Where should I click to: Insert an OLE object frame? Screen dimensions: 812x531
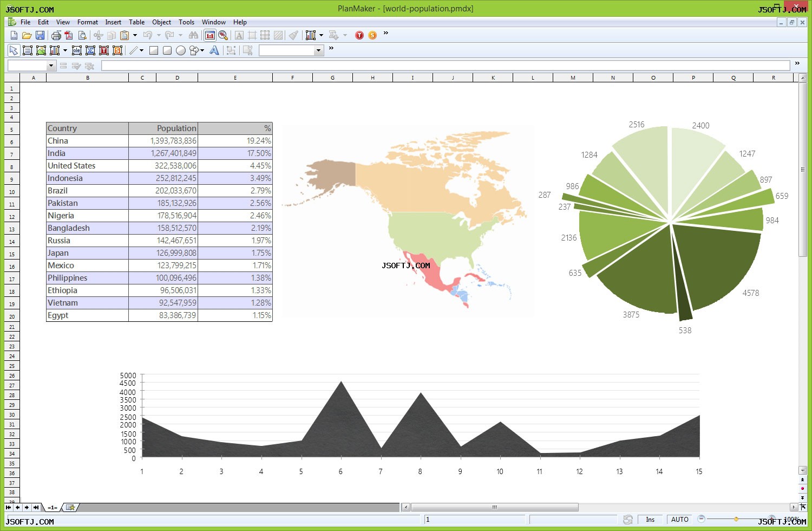tap(77, 50)
